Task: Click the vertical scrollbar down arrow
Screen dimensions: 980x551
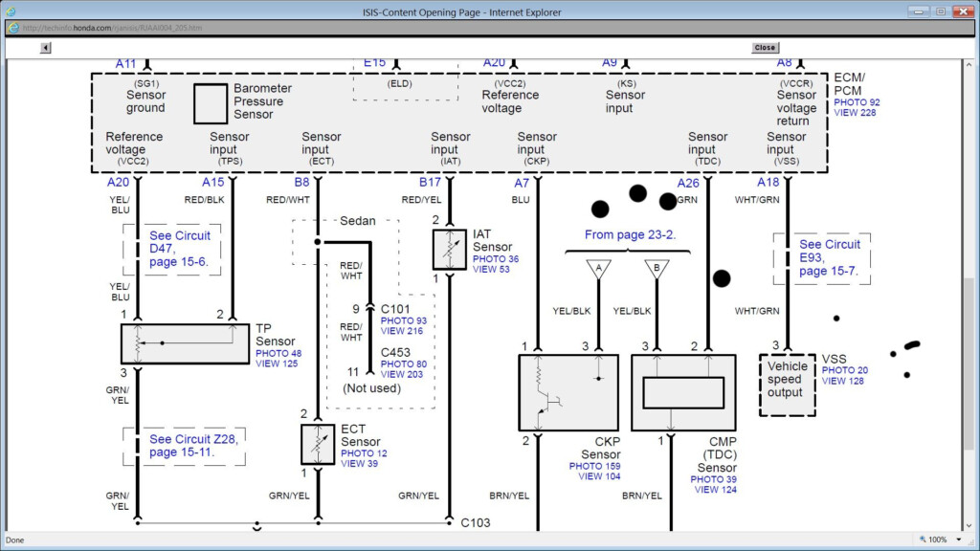Action: coord(969,526)
